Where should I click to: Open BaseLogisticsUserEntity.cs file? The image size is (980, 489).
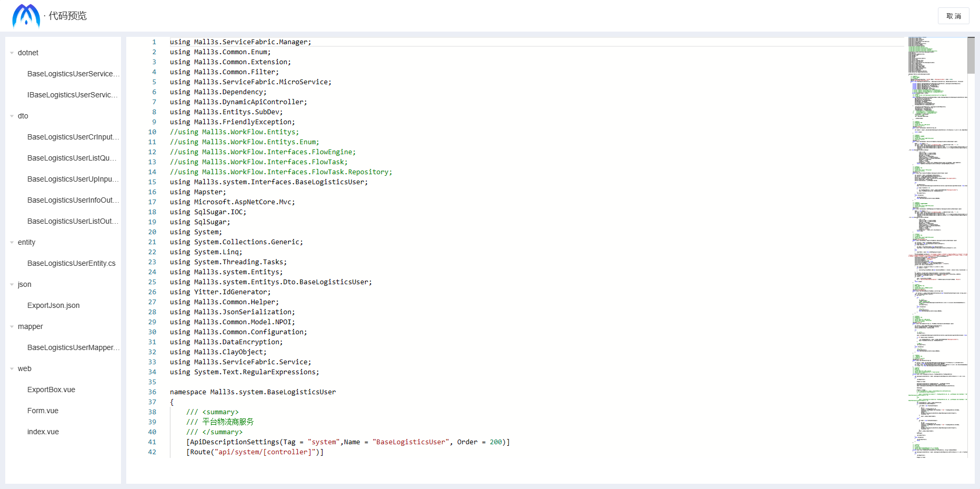click(72, 263)
